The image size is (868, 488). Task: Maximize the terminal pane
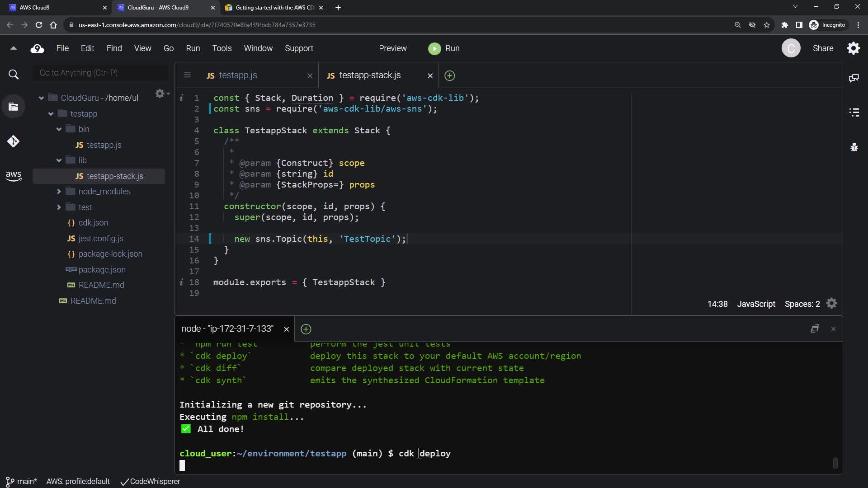coord(815,329)
